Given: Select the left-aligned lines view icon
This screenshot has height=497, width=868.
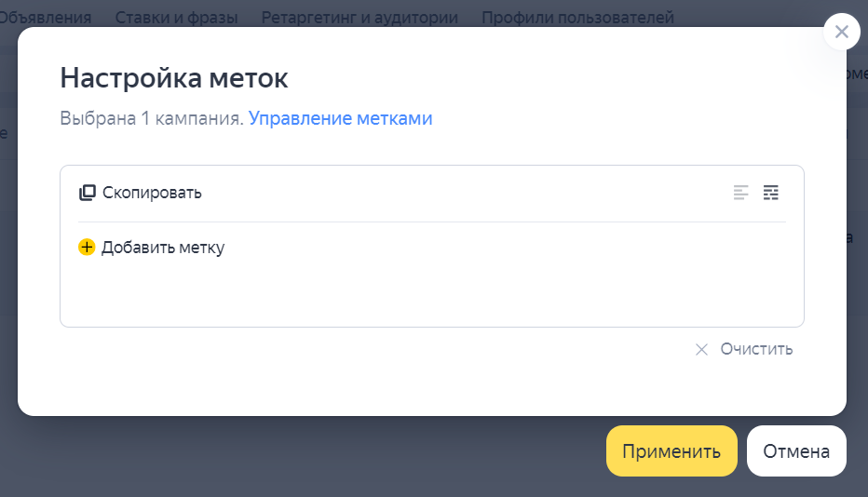Looking at the screenshot, I should click(x=740, y=193).
